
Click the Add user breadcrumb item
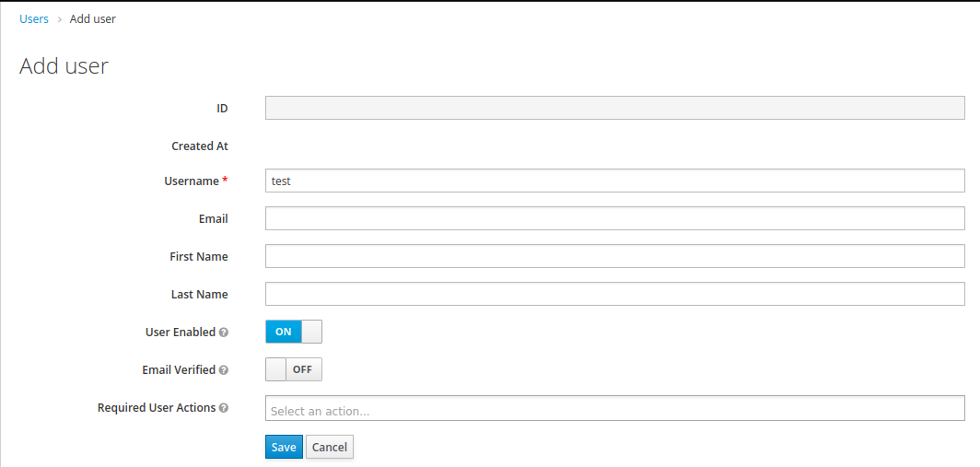(x=93, y=19)
